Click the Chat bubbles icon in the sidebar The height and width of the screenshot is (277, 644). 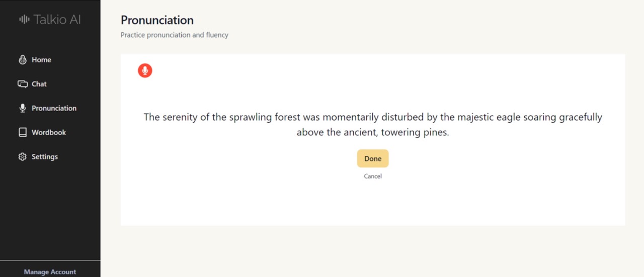click(x=23, y=84)
